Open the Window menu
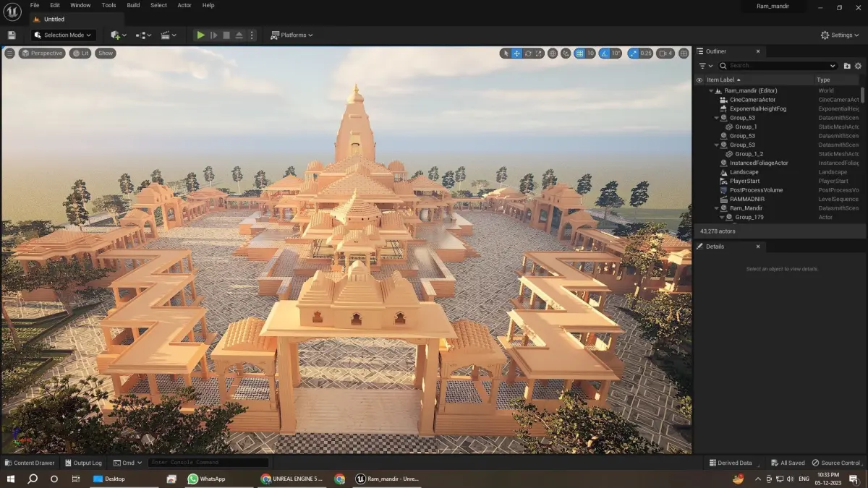Screen dimensions: 868x488 pos(80,5)
